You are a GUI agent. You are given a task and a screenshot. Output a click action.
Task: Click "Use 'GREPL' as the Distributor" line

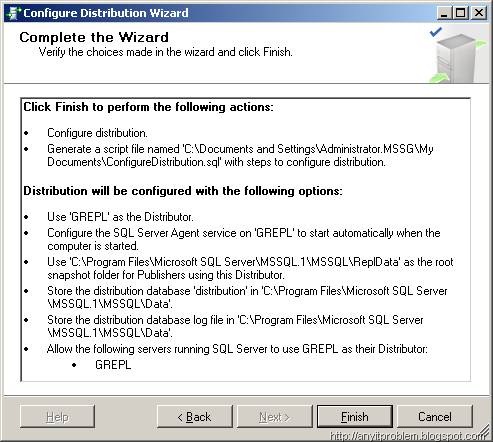pyautogui.click(x=120, y=217)
